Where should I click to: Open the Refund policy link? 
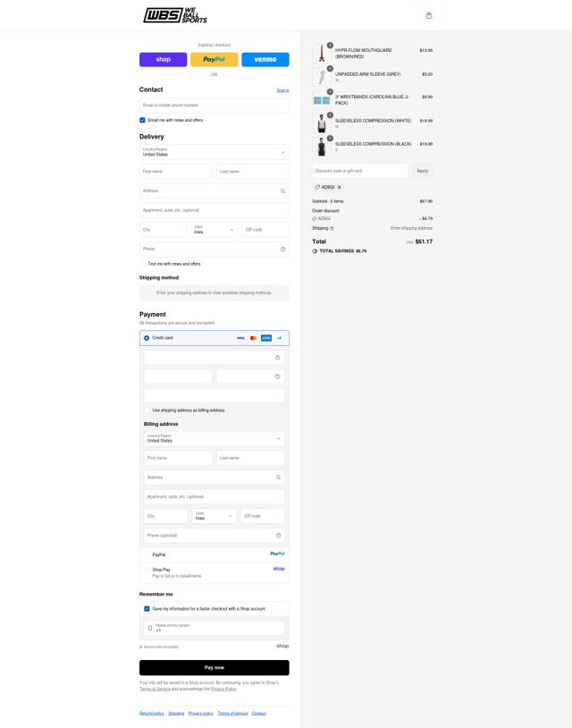(x=152, y=714)
